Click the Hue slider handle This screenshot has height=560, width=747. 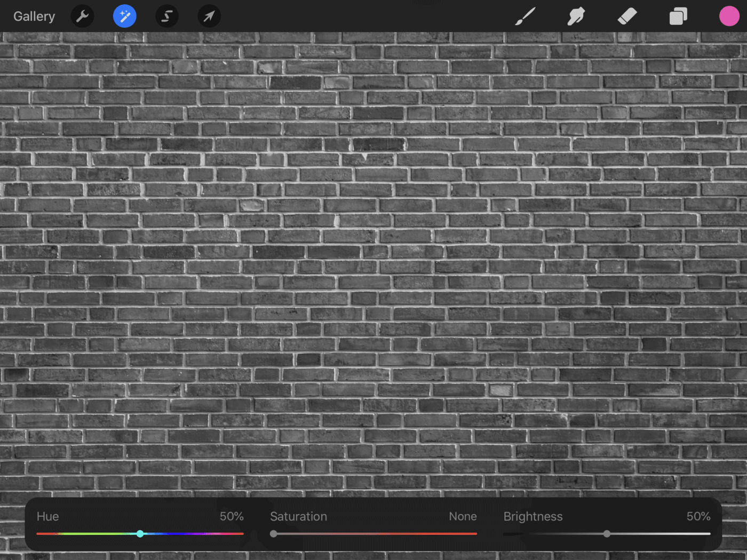tap(140, 533)
